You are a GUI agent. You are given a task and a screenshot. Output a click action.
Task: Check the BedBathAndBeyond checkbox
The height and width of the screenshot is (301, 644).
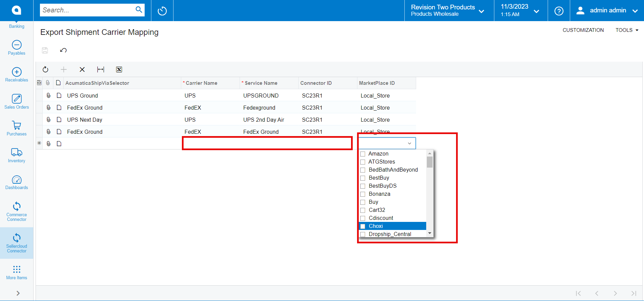click(363, 170)
